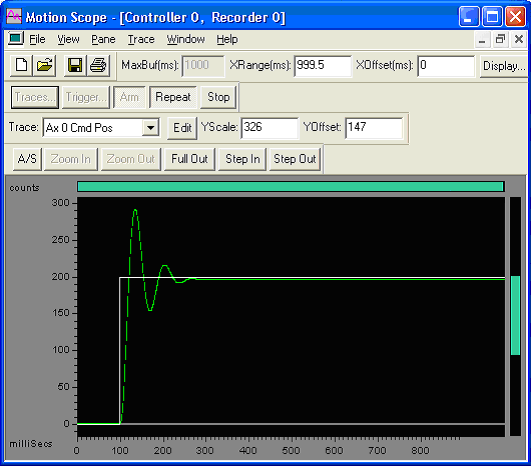This screenshot has height=466, width=531.
Task: Stop the recording with Stop button
Action: pyautogui.click(x=218, y=97)
